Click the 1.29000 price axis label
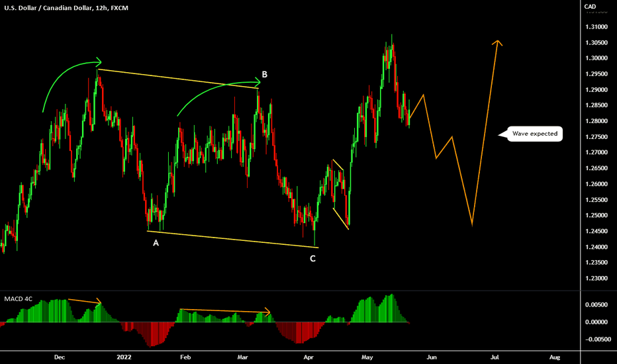Viewport: 617px width, 364px height. tap(596, 90)
